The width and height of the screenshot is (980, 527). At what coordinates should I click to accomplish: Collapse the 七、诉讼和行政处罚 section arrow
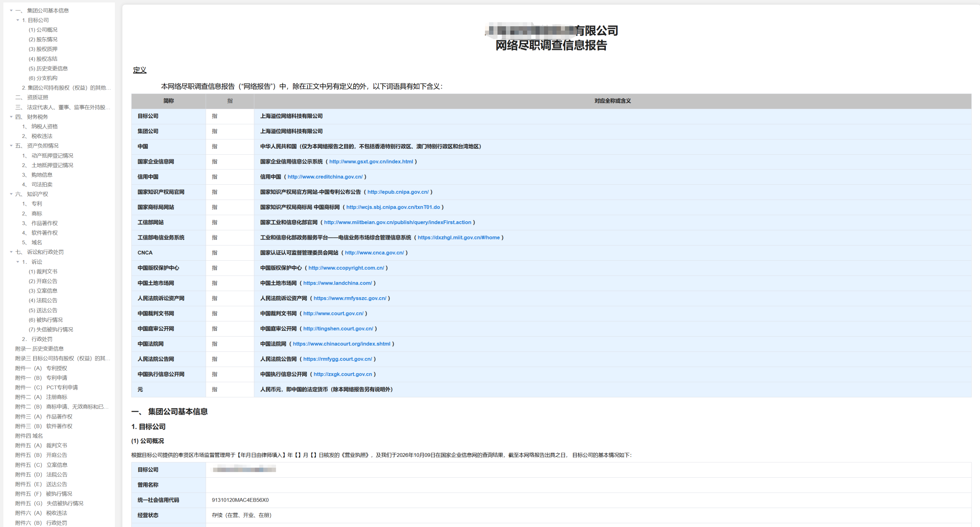tap(11, 252)
